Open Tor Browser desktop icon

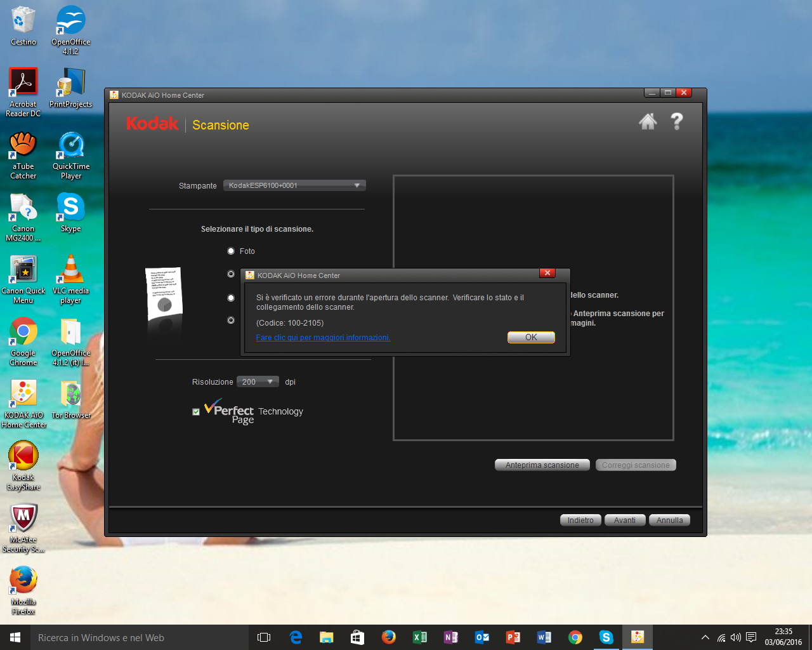pos(71,399)
